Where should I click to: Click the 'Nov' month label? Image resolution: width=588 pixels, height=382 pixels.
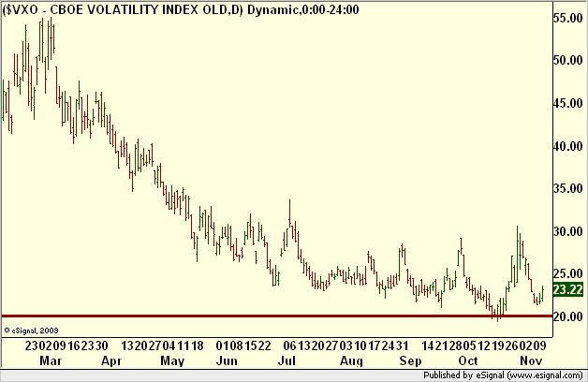point(531,361)
